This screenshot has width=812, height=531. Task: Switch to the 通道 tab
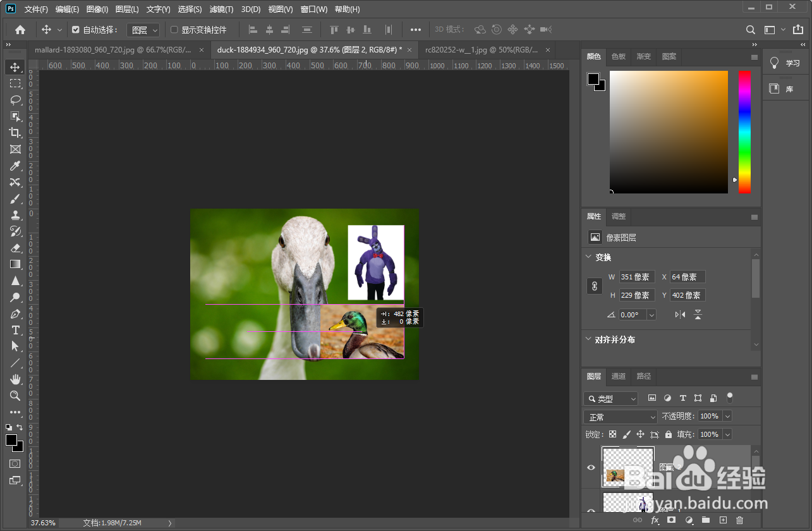tap(619, 376)
